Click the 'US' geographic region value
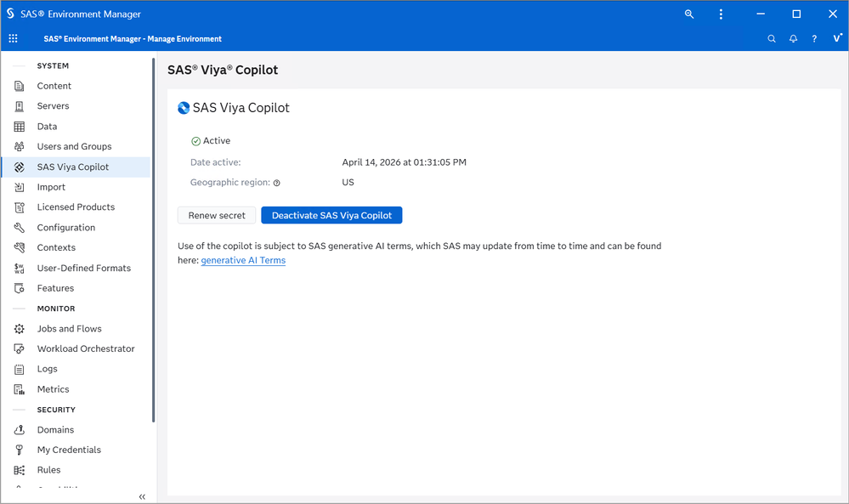Image resolution: width=849 pixels, height=504 pixels. click(348, 183)
